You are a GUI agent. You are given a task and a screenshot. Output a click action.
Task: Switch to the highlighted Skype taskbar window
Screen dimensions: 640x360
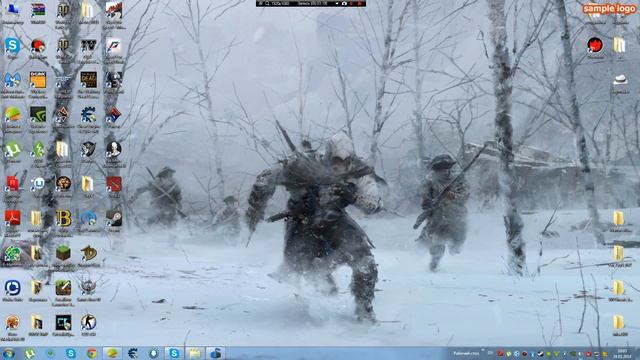point(174,353)
